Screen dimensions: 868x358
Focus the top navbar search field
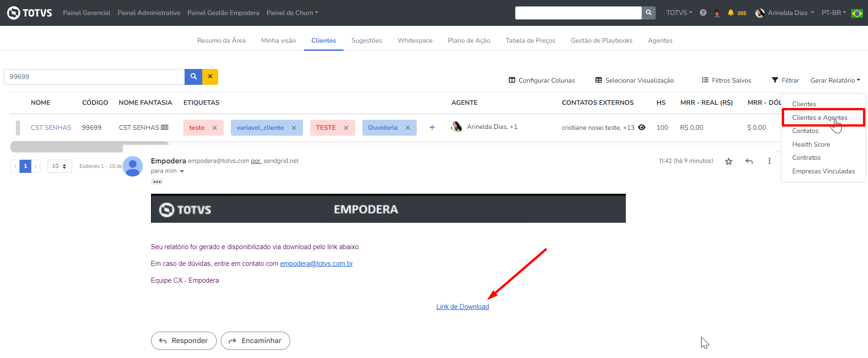pyautogui.click(x=578, y=13)
